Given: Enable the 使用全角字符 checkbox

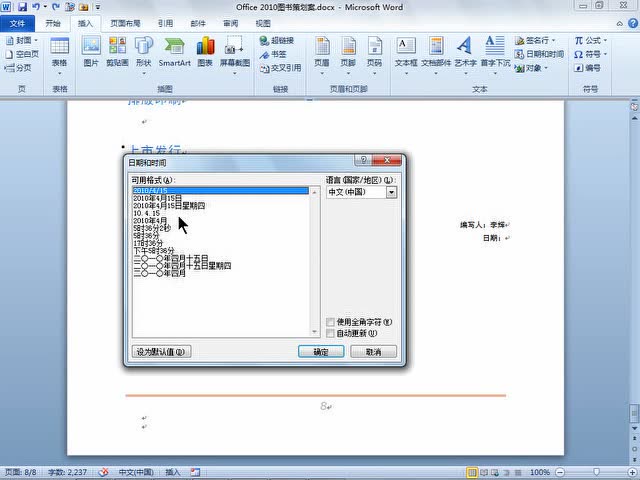Looking at the screenshot, I should click(x=331, y=322).
